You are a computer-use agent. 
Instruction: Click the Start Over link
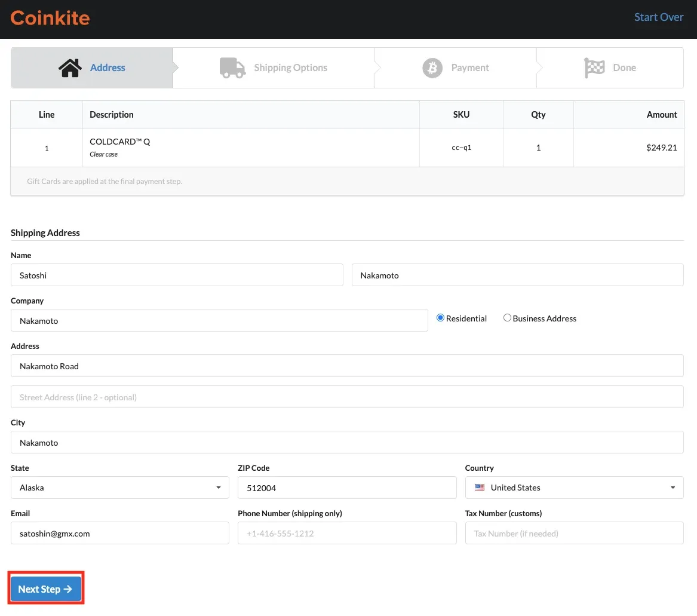pyautogui.click(x=658, y=17)
